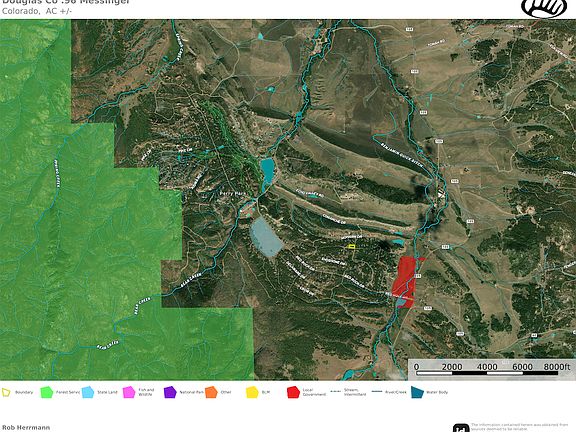This screenshot has height=432, width=576.
Task: Click the Rob Herrmann name text
Action: pyautogui.click(x=26, y=428)
